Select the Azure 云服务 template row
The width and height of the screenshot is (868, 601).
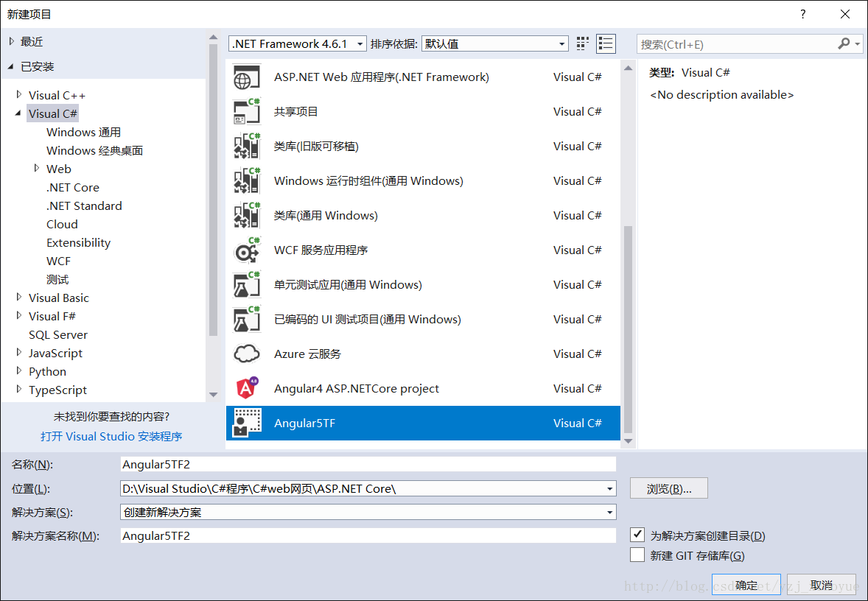tap(424, 354)
